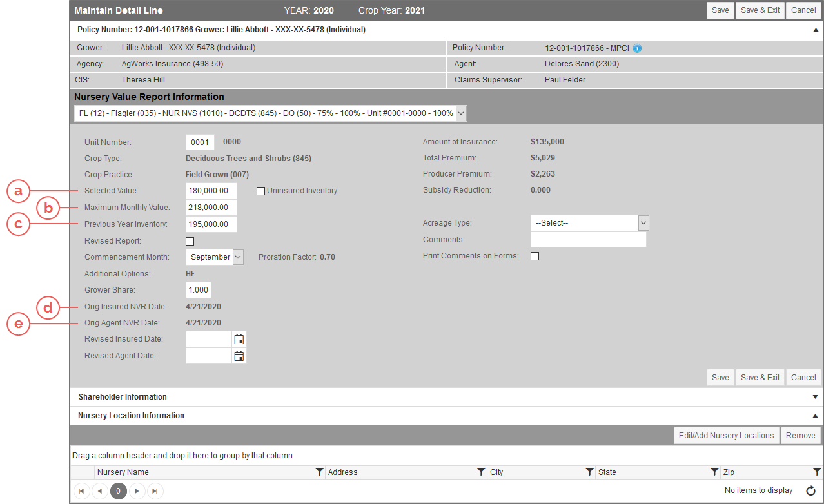Click the MPCI policy info icon
The width and height of the screenshot is (824, 504).
[x=637, y=48]
